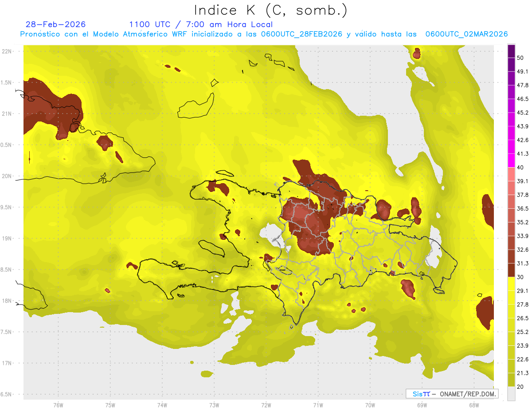Click the '32.6' color scale label
The height and width of the screenshot is (411, 532).
coord(523,250)
